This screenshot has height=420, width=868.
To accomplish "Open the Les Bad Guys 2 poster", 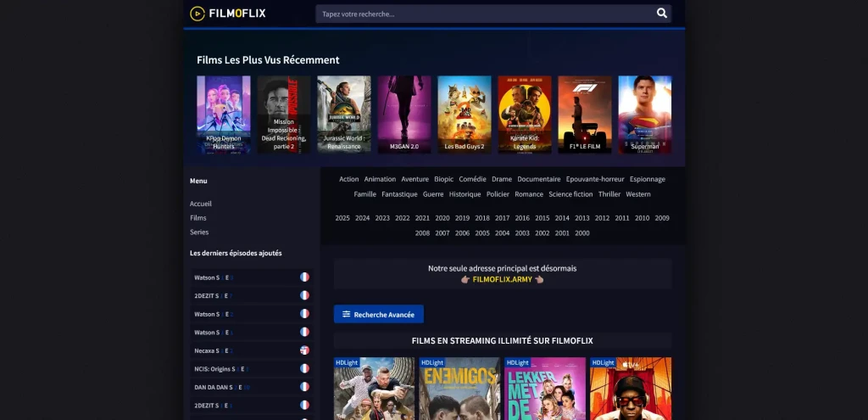I will click(465, 115).
